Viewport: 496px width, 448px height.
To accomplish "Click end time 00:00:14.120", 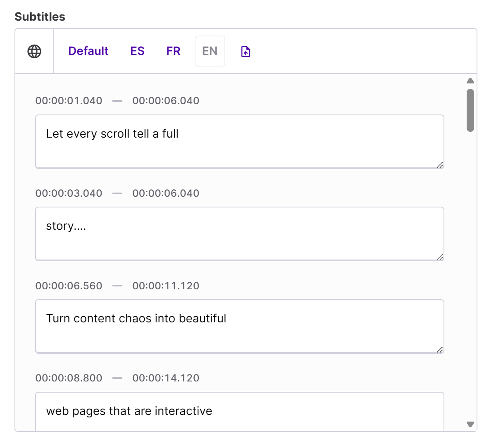I will coord(166,378).
